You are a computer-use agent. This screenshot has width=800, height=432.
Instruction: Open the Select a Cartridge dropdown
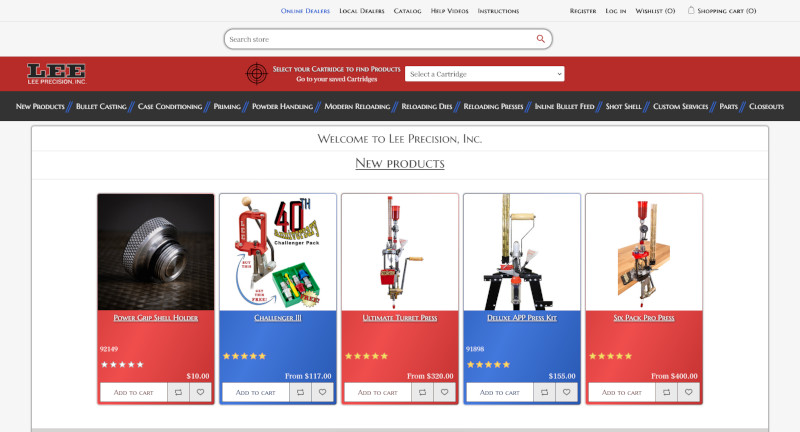pos(485,74)
